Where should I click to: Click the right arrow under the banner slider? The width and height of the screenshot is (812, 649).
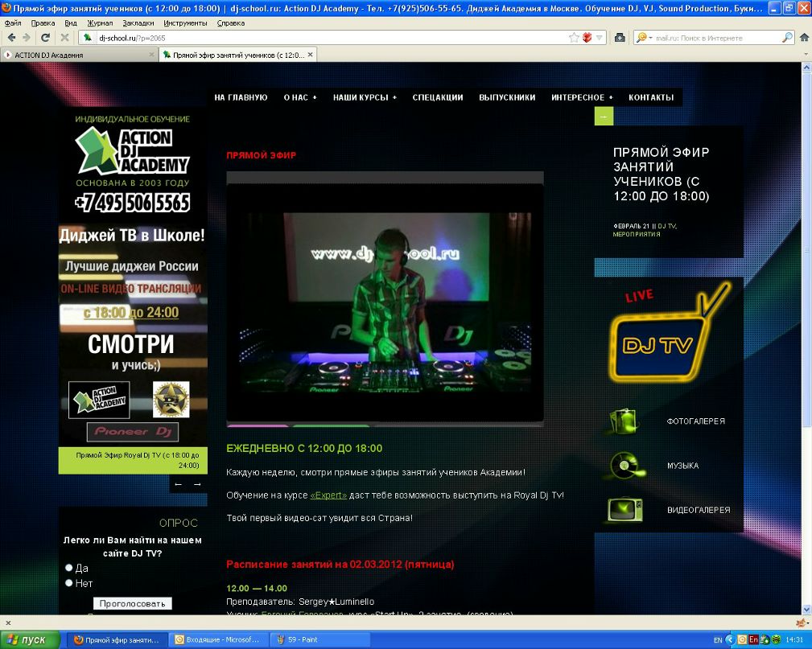(197, 484)
